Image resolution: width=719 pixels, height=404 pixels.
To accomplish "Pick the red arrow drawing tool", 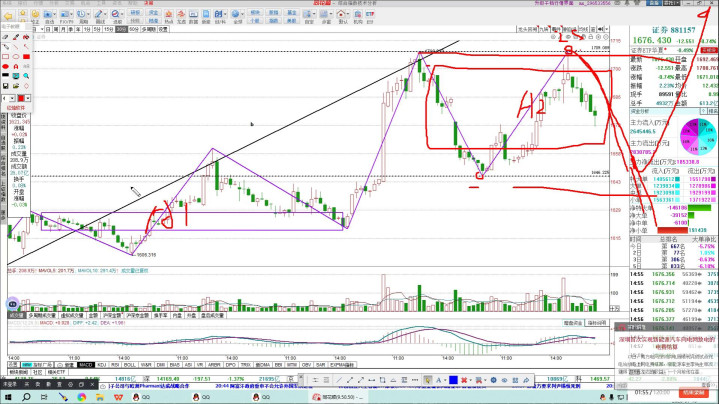I will pyautogui.click(x=26, y=46).
